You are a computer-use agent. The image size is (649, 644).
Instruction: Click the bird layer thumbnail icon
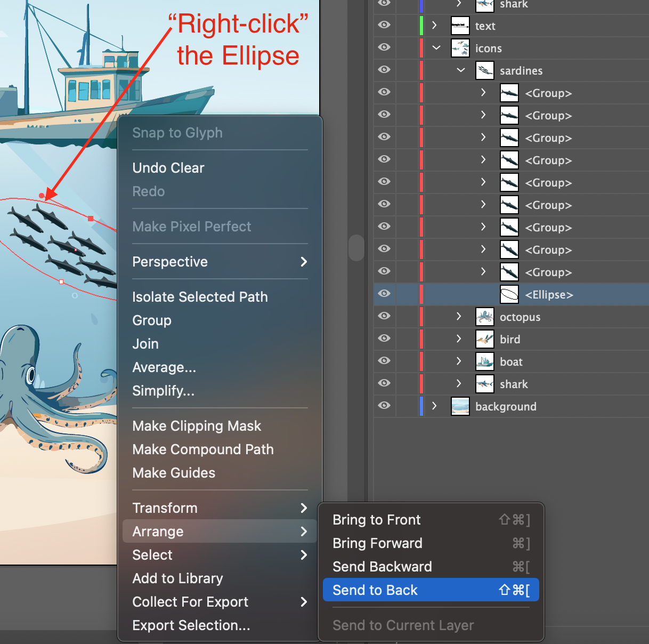(485, 339)
